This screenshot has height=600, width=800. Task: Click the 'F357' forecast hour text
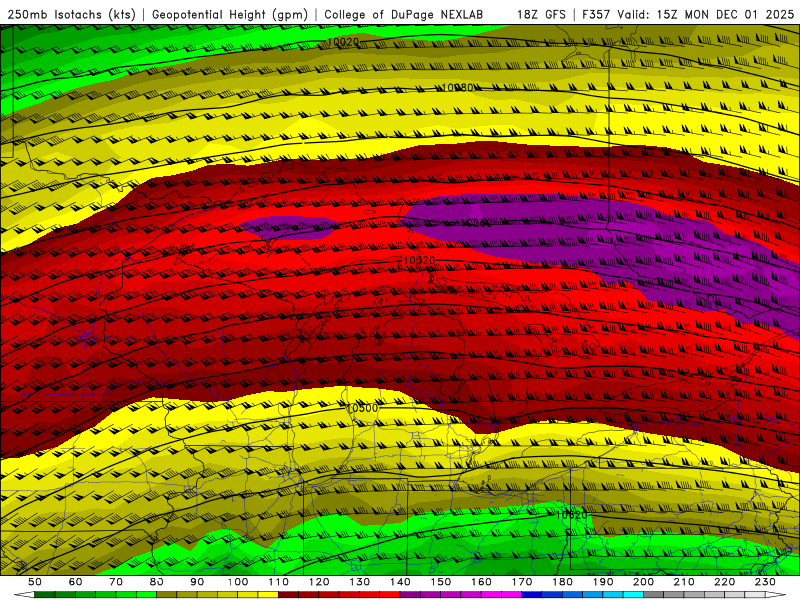tap(597, 15)
